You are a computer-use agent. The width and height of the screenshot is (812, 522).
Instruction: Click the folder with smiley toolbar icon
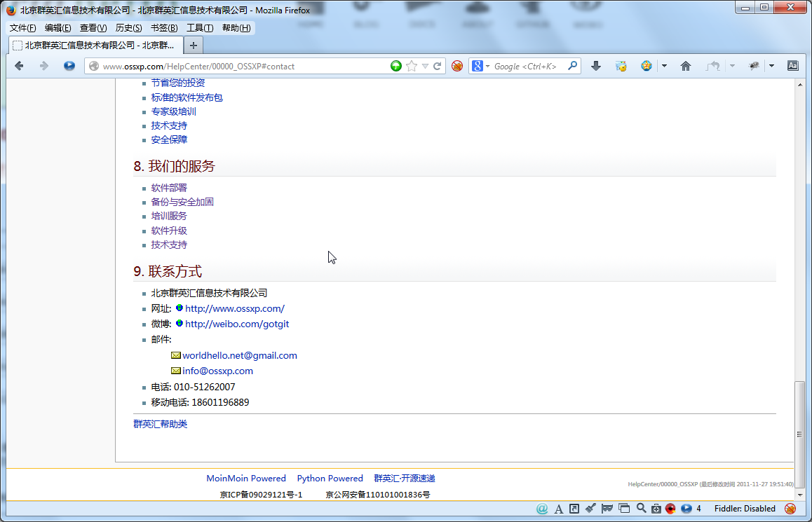click(621, 66)
